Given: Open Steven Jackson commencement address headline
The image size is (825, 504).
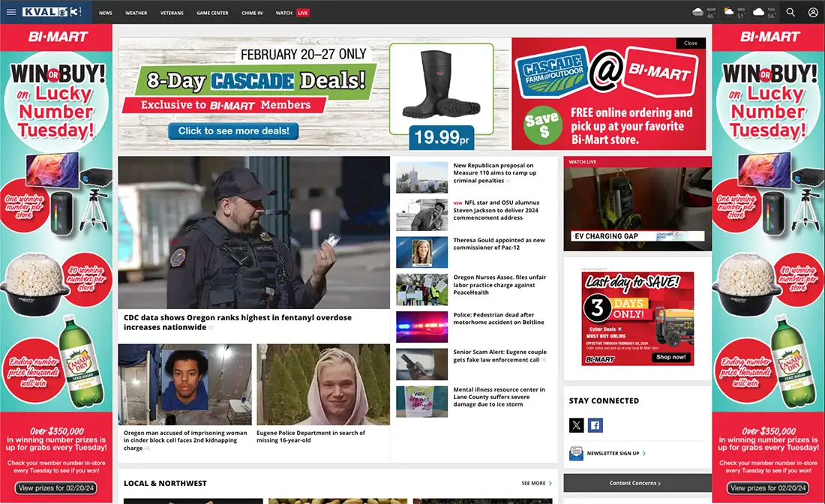Looking at the screenshot, I should 496,210.
